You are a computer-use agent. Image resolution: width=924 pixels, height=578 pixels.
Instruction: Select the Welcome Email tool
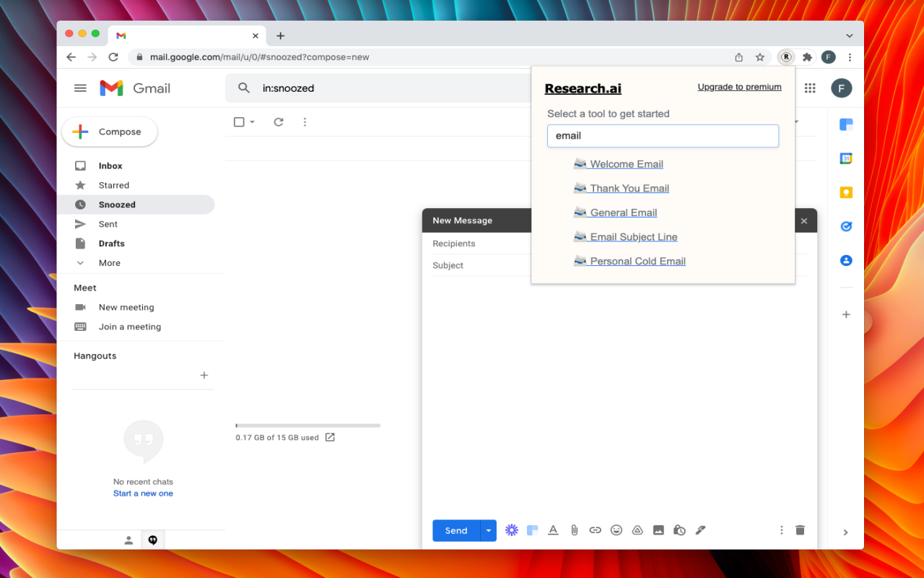619,164
